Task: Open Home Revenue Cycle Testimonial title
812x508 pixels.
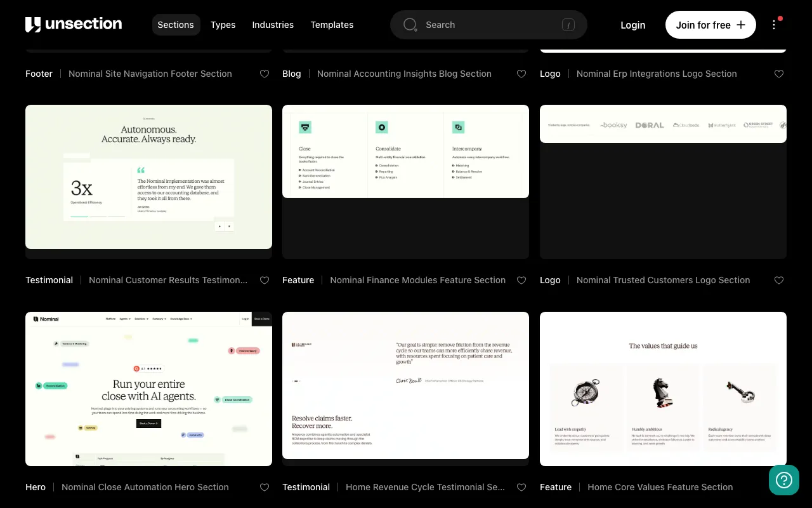Action: [425, 487]
